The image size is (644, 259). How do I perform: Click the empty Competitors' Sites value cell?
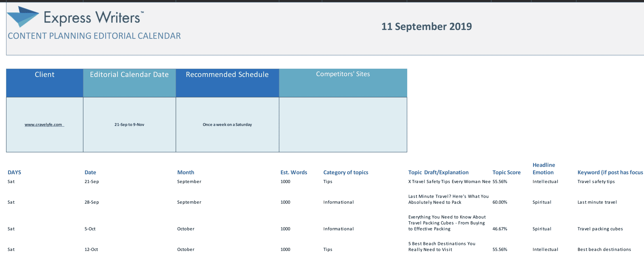[x=343, y=125]
